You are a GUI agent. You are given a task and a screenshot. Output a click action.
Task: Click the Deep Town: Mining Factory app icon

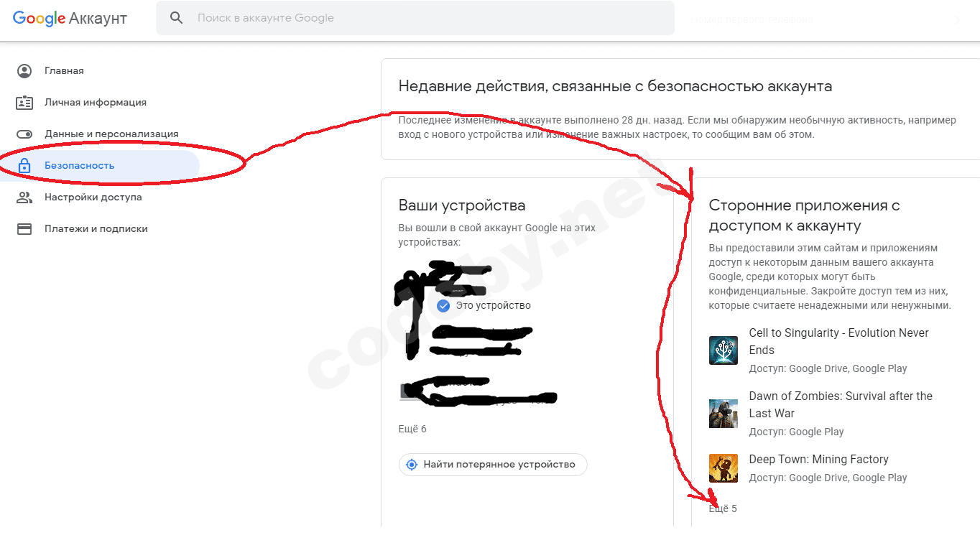coord(724,468)
